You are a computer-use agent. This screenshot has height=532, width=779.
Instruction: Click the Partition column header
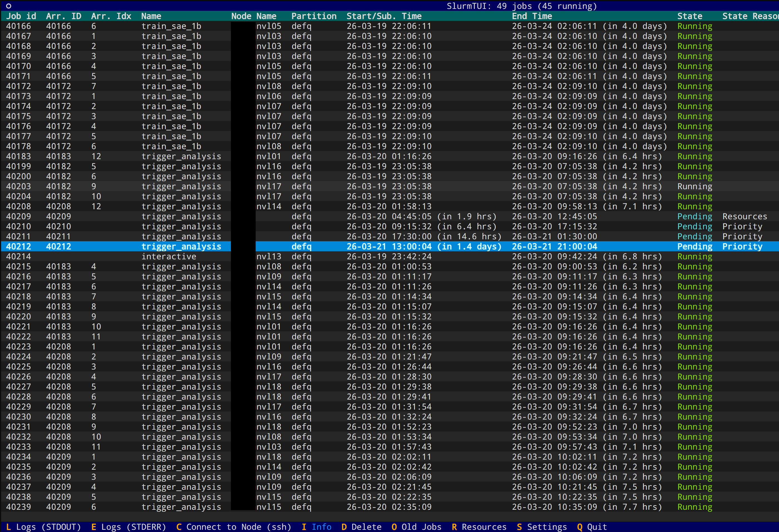coord(314,16)
